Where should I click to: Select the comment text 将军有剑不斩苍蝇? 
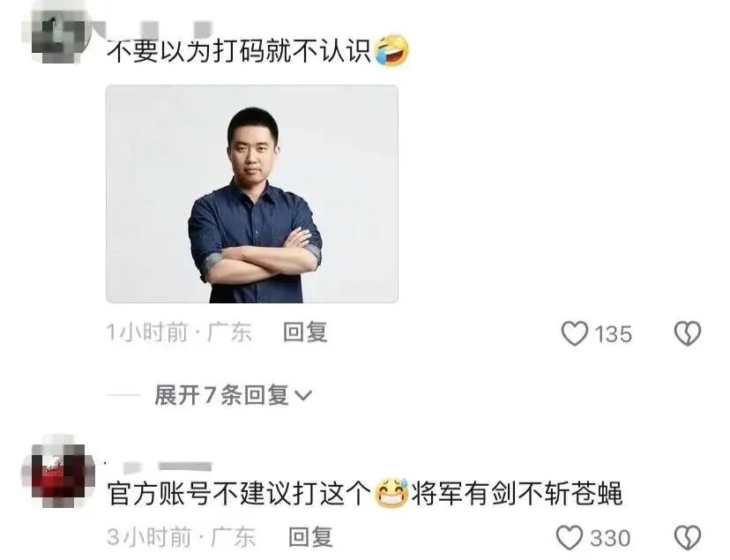pos(517,494)
